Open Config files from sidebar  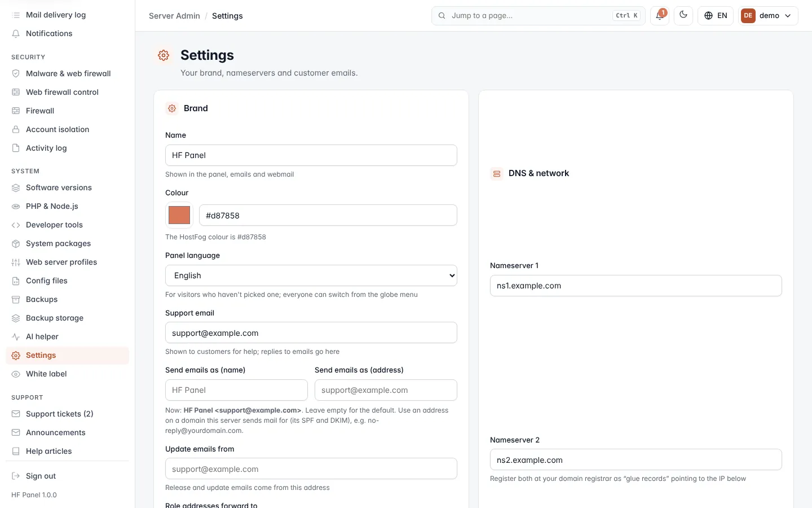(x=67, y=281)
